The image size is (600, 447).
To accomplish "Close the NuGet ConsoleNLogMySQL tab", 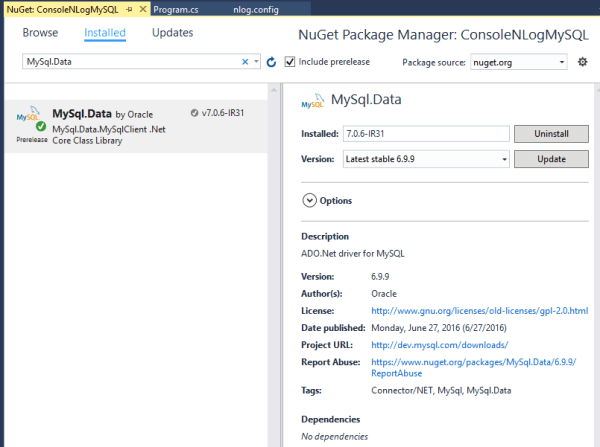I will (x=143, y=9).
